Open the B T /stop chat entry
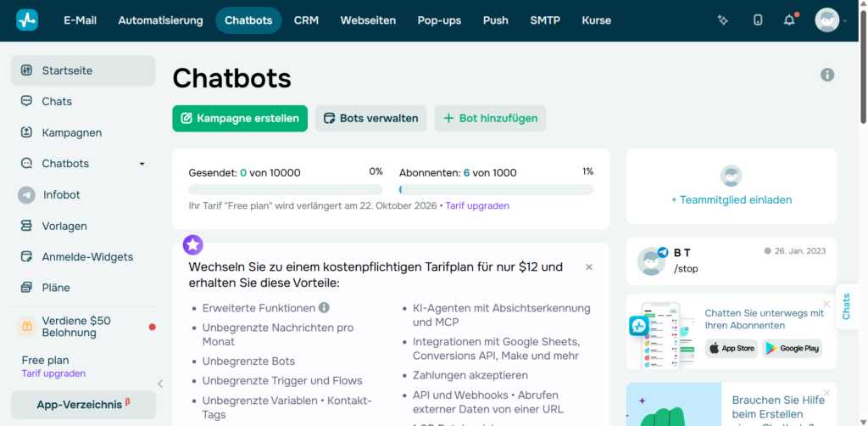The image size is (868, 426). [x=732, y=261]
